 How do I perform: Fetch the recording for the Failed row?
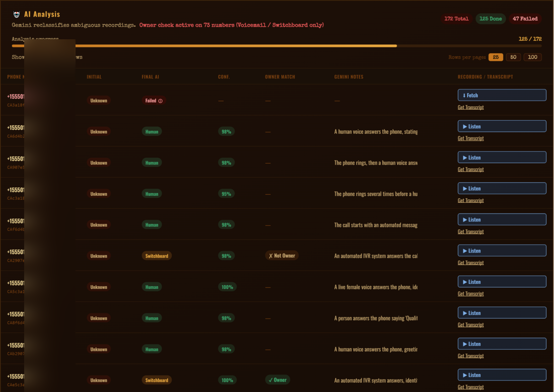click(x=502, y=95)
